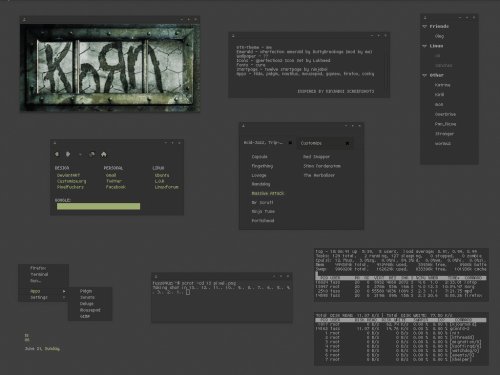Click the reload icon in the browser toolbar
500x375 pixels.
[x=92, y=154]
